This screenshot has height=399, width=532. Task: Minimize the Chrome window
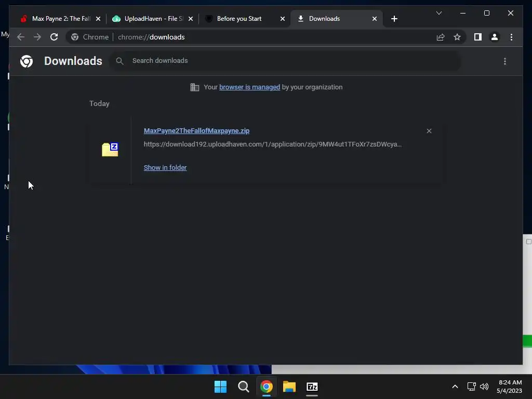[x=463, y=13]
